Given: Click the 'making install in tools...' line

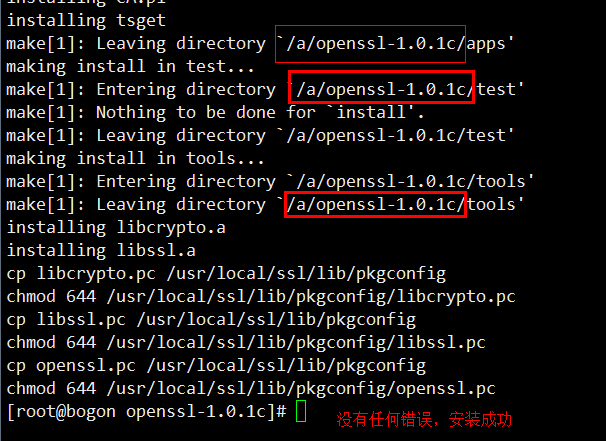Looking at the screenshot, I should pyautogui.click(x=135, y=158).
